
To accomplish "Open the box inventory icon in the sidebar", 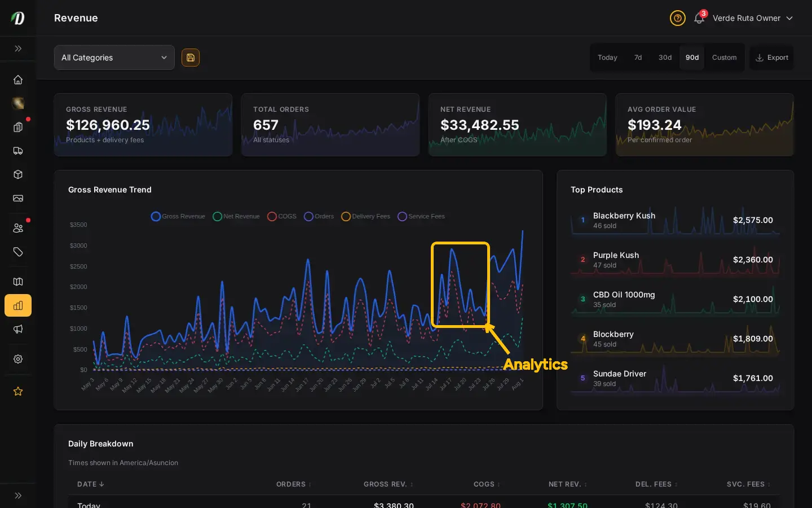I will point(18,174).
